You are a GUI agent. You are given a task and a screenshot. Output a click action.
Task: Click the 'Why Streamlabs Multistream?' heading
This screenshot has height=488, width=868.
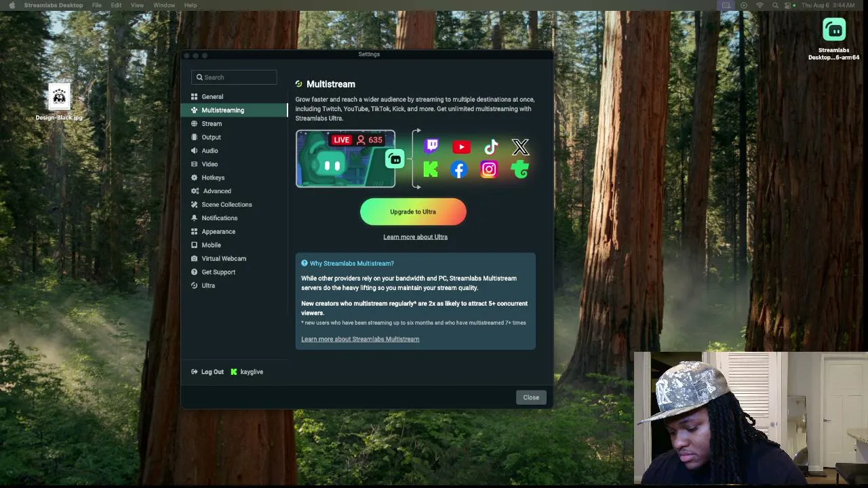pyautogui.click(x=351, y=264)
